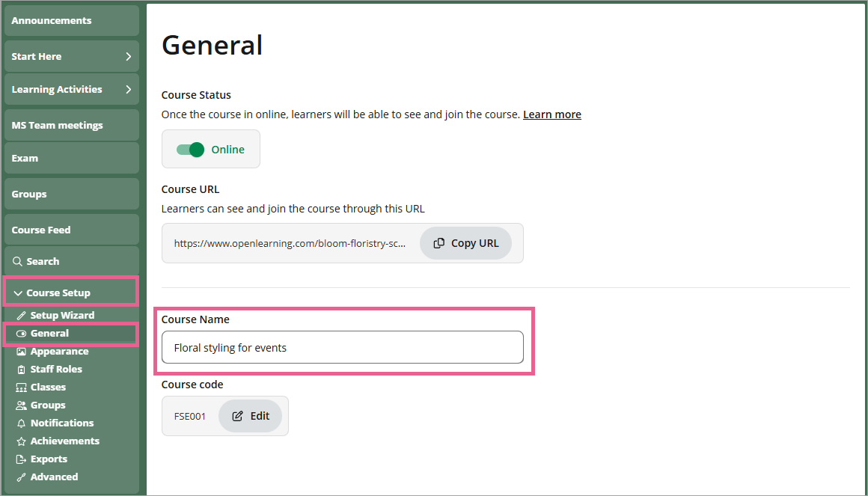Click the Exports icon in sidebar
Screen dimensions: 868x496
coord(21,459)
